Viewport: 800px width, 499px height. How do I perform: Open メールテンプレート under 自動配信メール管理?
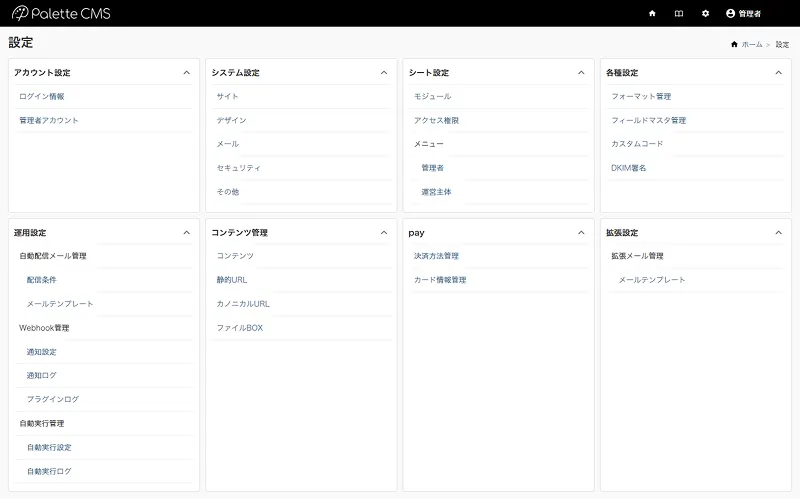pyautogui.click(x=60, y=304)
